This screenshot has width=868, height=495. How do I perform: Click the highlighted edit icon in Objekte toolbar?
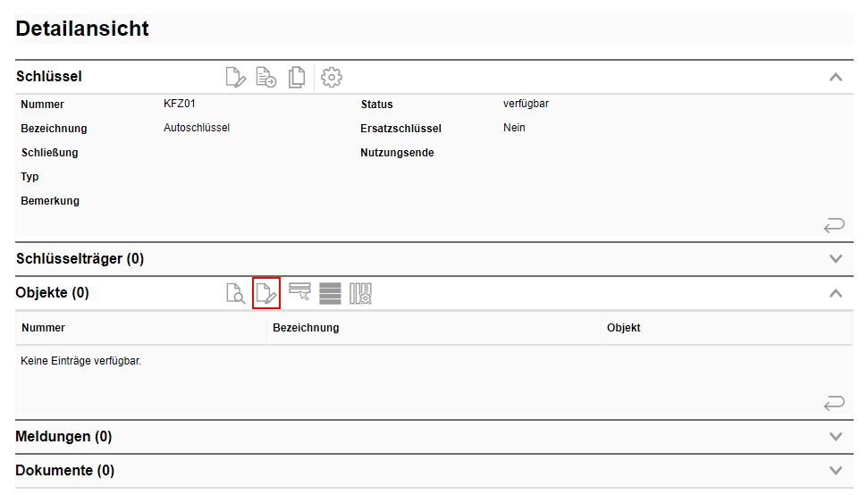[266, 293]
